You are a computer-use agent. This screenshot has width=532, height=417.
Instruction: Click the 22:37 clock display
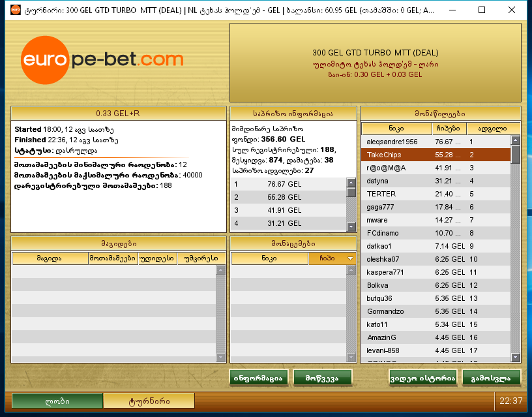coord(510,401)
